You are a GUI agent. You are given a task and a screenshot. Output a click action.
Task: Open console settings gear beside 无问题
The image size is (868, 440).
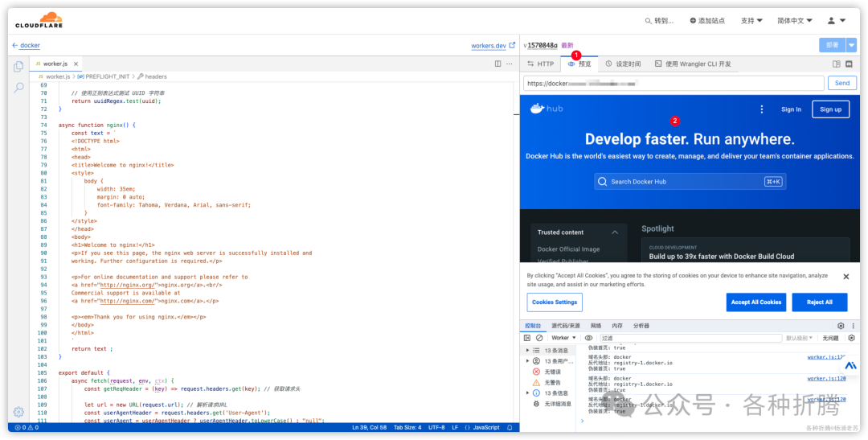pyautogui.click(x=851, y=338)
